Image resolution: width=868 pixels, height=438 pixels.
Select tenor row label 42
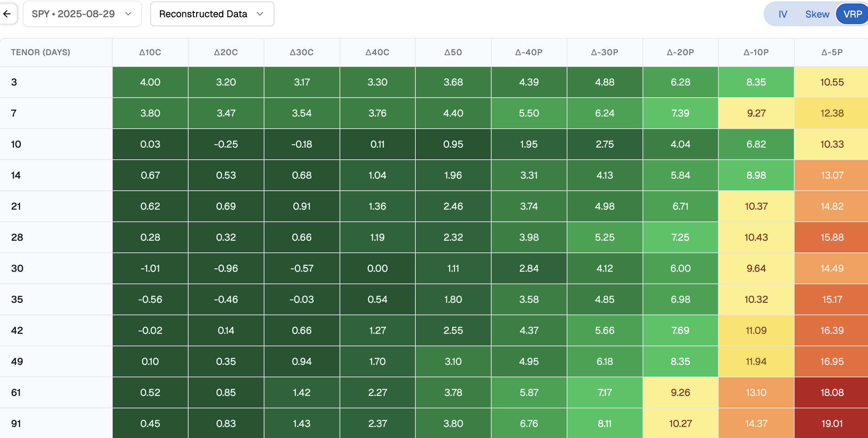pos(17,330)
